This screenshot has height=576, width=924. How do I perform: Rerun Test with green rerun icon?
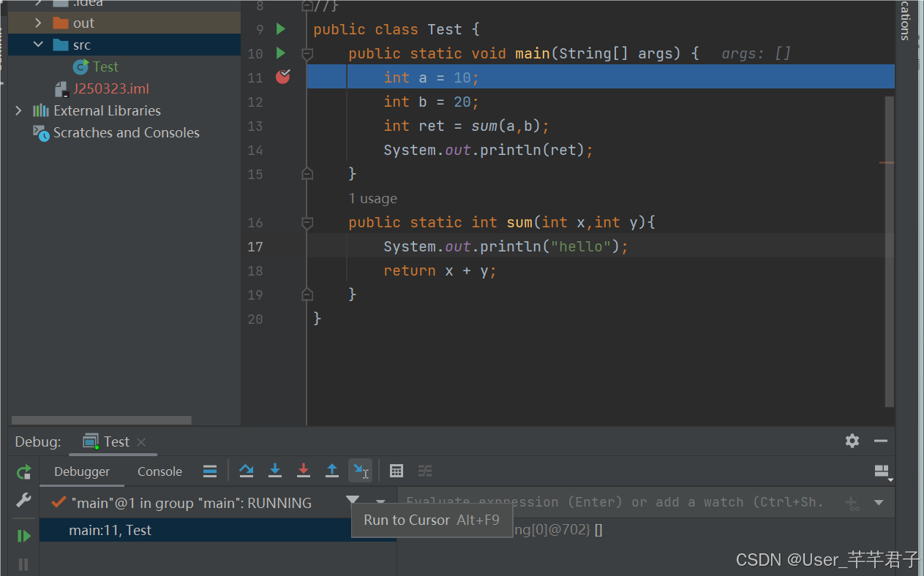click(24, 472)
